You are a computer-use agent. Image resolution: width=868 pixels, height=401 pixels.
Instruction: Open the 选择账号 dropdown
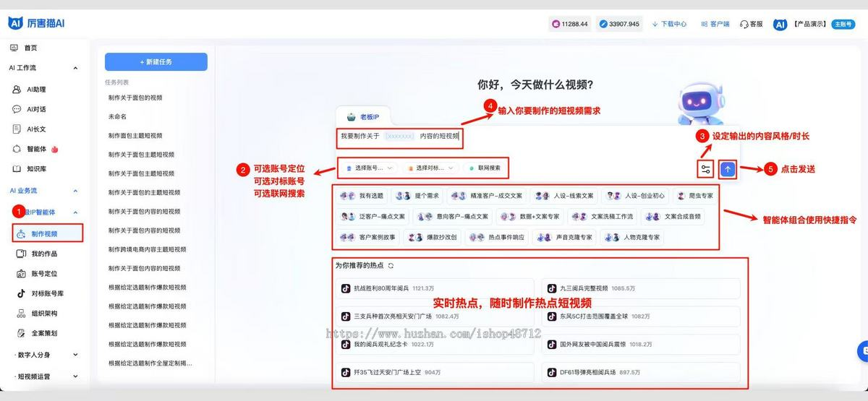370,168
